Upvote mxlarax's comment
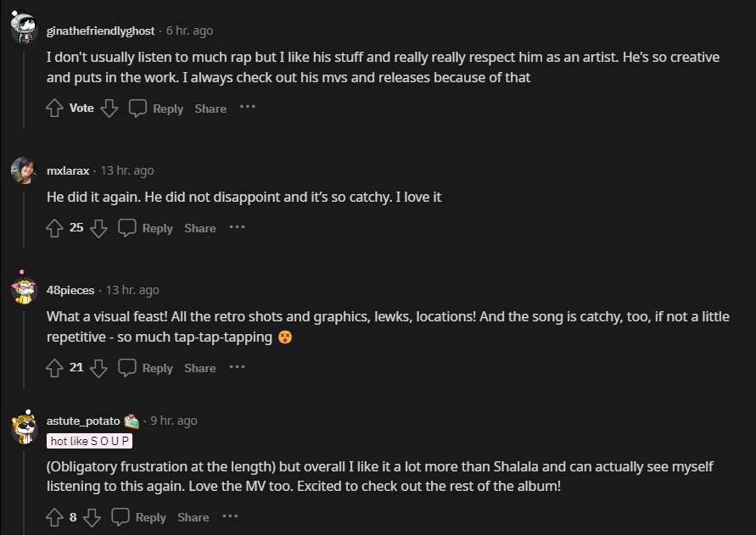The height and width of the screenshot is (535, 756). click(x=55, y=228)
